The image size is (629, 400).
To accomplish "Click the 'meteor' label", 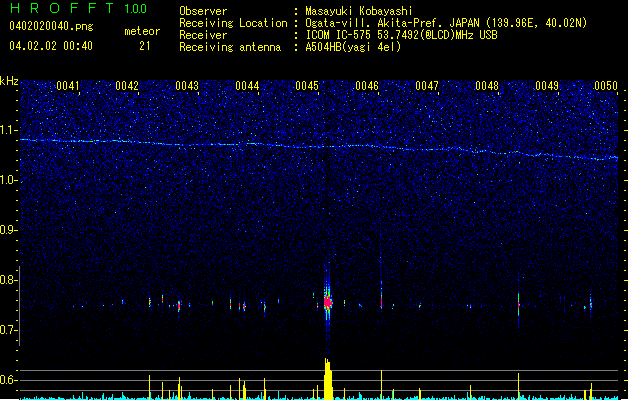I will [x=142, y=31].
